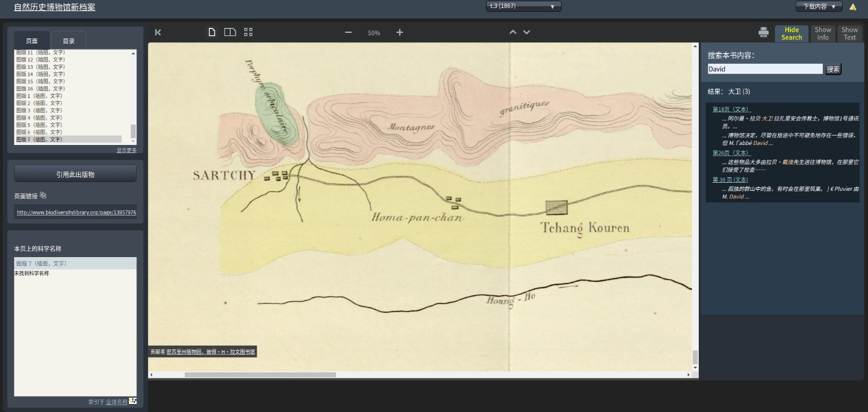Image resolution: width=868 pixels, height=412 pixels.
Task: Select 图版 7（插图，文字） in page list
Action: [x=68, y=139]
